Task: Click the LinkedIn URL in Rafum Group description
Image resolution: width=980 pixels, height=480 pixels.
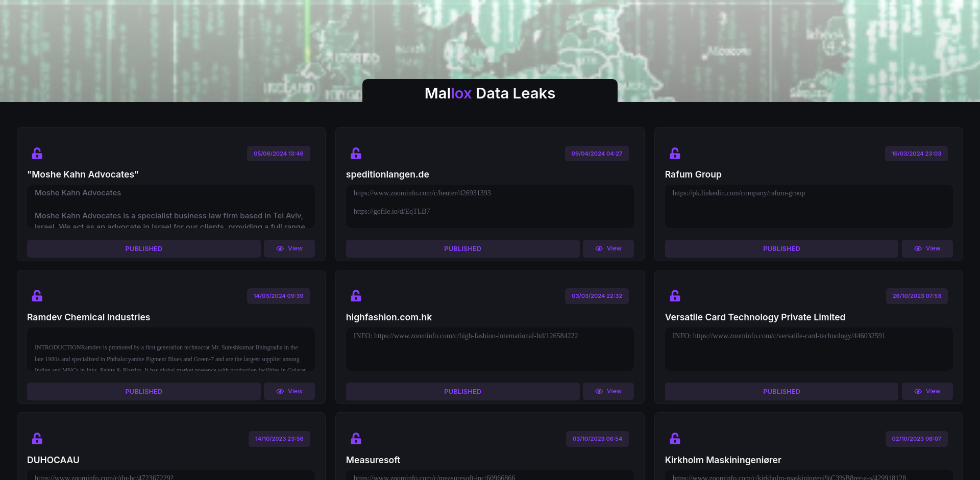Action: tap(739, 193)
